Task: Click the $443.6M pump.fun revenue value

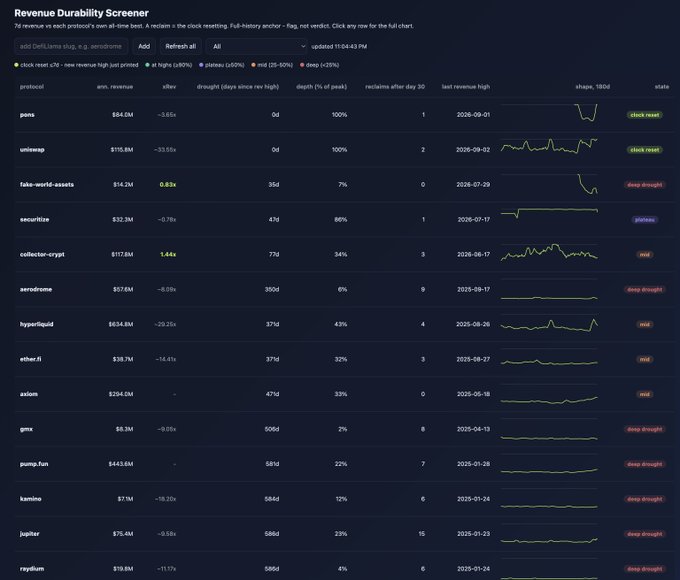Action: coord(121,464)
